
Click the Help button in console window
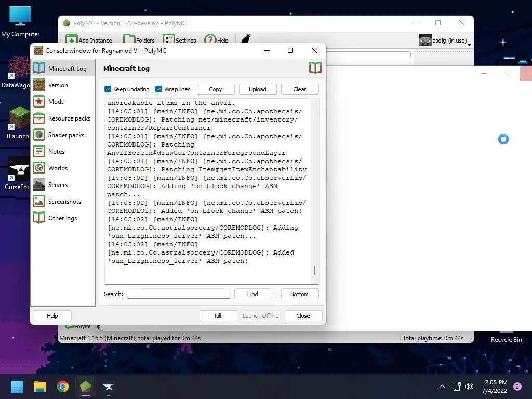click(x=52, y=315)
